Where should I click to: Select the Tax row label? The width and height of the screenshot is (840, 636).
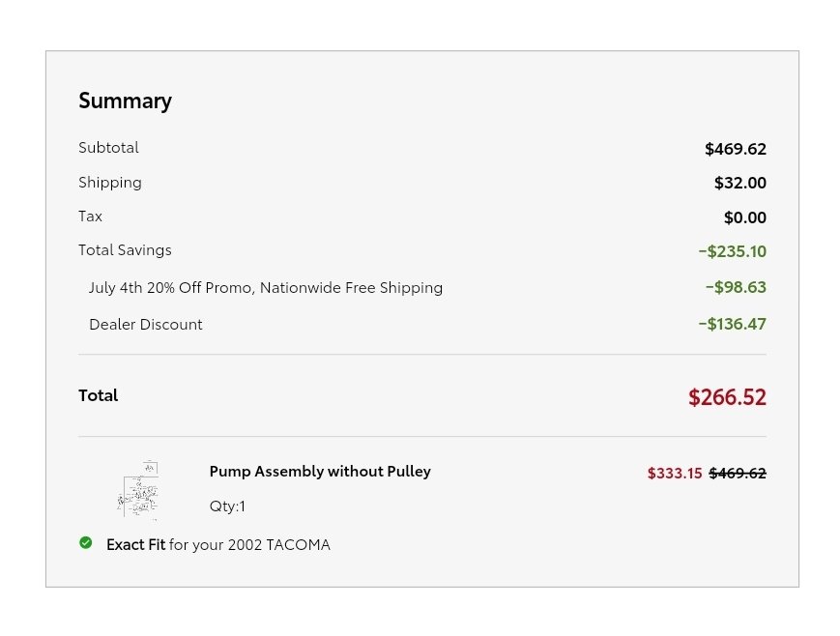pyautogui.click(x=90, y=217)
